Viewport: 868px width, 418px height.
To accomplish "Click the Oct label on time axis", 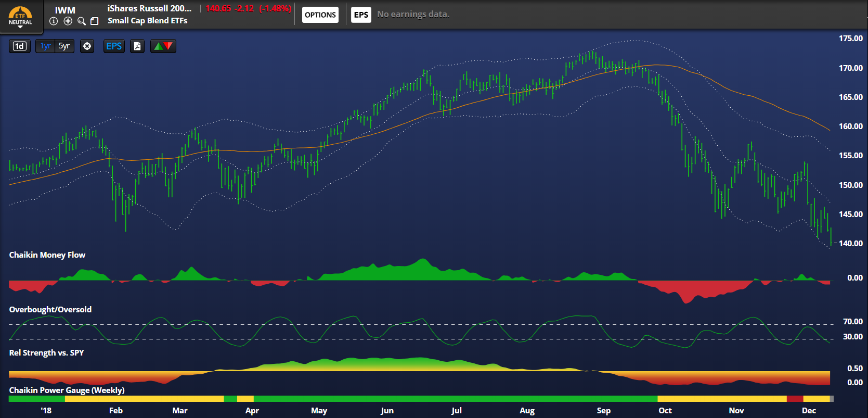I will [665, 410].
